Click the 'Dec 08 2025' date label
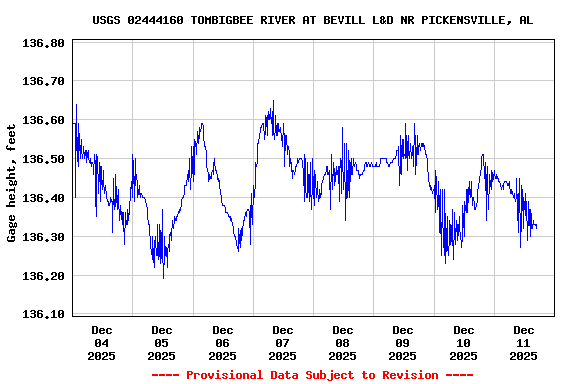This screenshot has width=576, height=384. (x=342, y=343)
